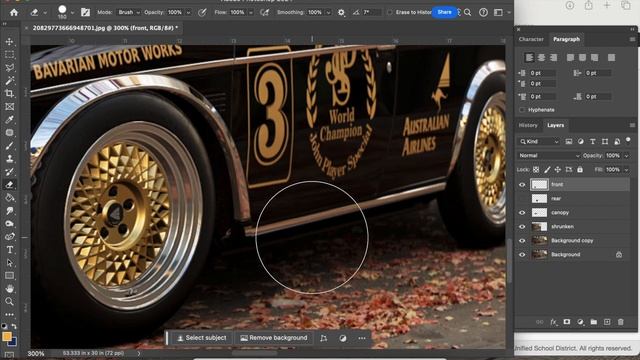This screenshot has width=640, height=360.
Task: Click the Select subject button
Action: (202, 338)
